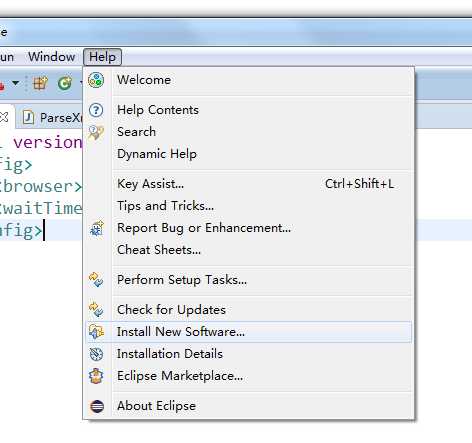Open Installation Details
This screenshot has width=472, height=443.
(x=248, y=354)
